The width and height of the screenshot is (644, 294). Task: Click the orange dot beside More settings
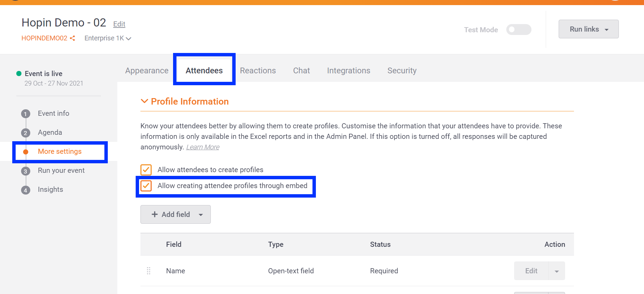26,152
